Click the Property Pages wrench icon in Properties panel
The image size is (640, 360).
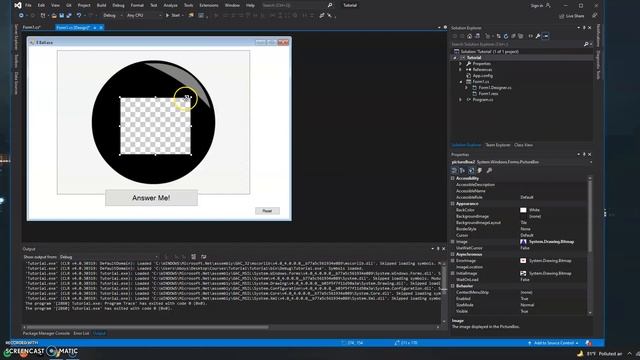click(489, 171)
